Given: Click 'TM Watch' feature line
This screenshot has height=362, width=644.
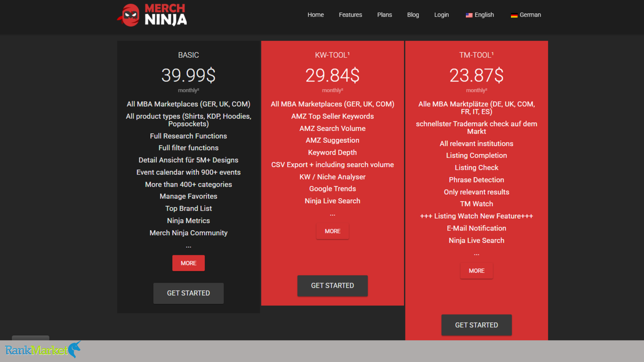Looking at the screenshot, I should click(x=476, y=204).
